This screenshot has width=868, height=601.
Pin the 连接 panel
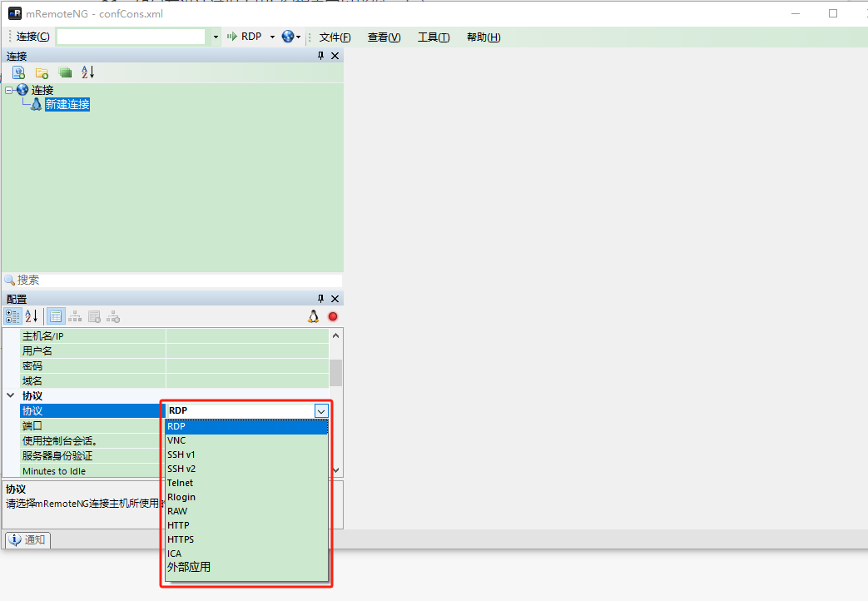pyautogui.click(x=320, y=56)
